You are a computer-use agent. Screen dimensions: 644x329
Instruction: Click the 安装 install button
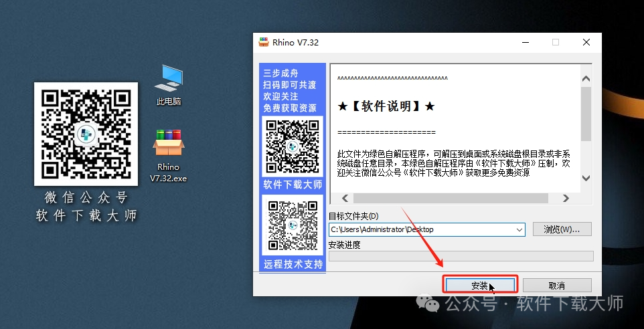tap(480, 286)
